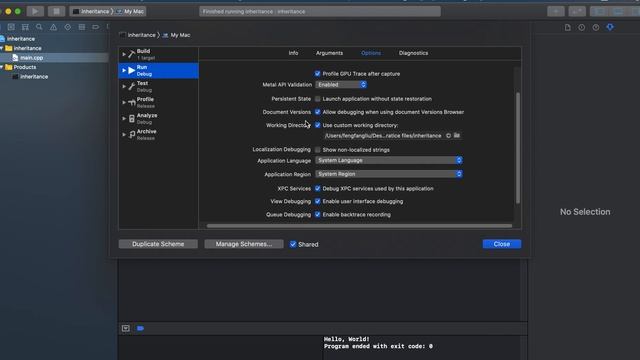Open the Issue navigator warning triangle icon
The width and height of the screenshot is (640, 360).
point(53,27)
